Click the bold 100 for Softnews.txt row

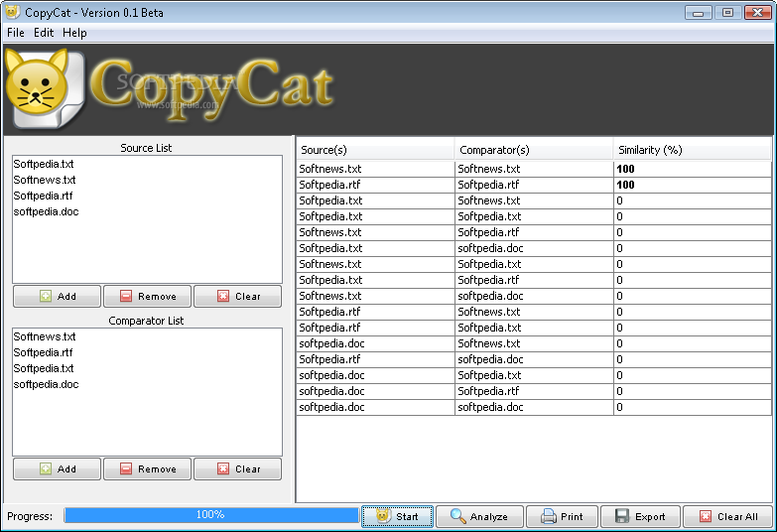(x=625, y=169)
